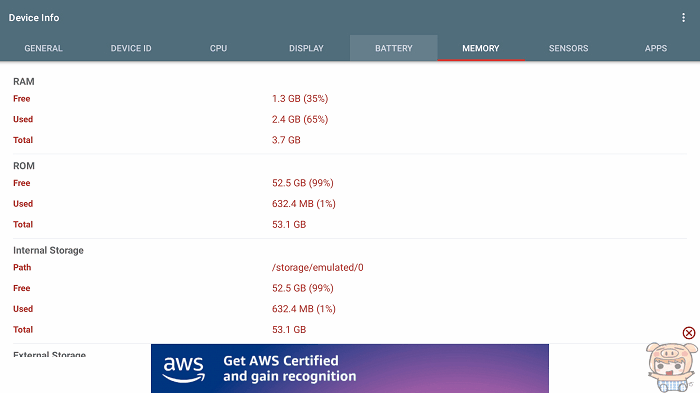Click the RAM Total 3.7 GB value
This screenshot has width=700, height=393.
(286, 140)
